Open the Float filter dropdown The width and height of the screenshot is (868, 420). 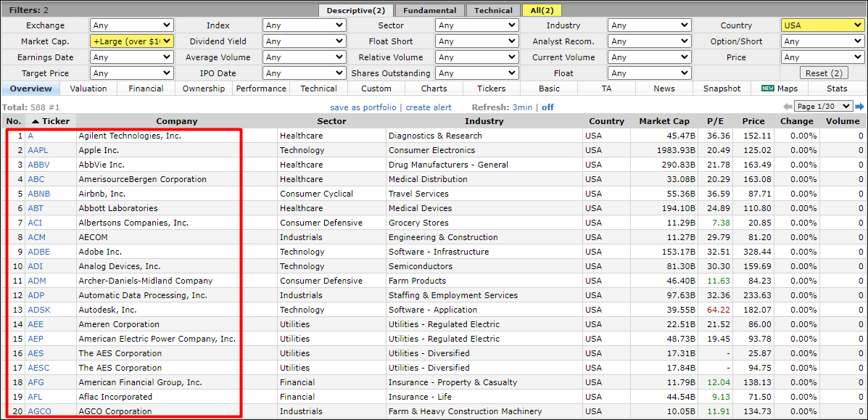click(x=649, y=73)
